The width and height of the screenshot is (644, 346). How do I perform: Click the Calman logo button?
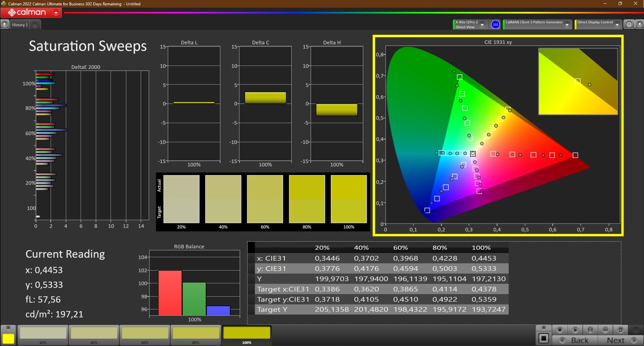coord(27,13)
